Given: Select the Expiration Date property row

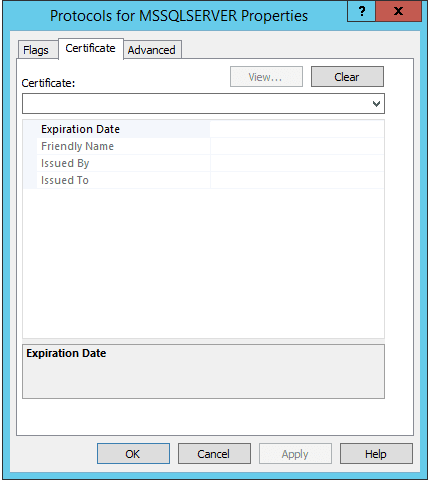Looking at the screenshot, I should pos(203,129).
